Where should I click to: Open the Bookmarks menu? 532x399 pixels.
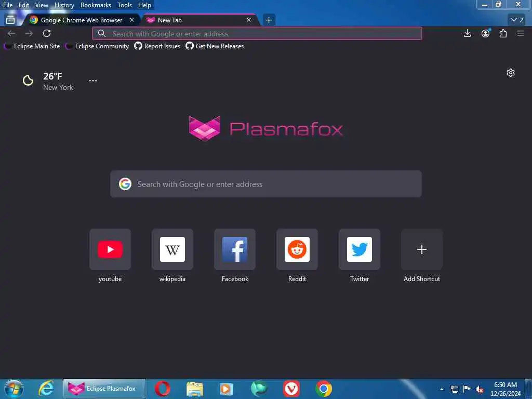96,5
